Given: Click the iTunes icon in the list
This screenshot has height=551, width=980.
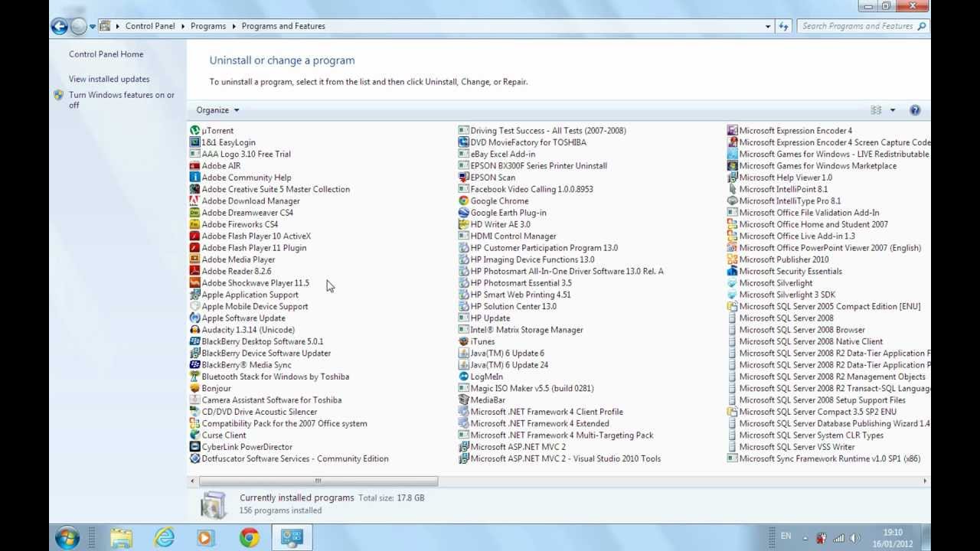Looking at the screenshot, I should (464, 341).
